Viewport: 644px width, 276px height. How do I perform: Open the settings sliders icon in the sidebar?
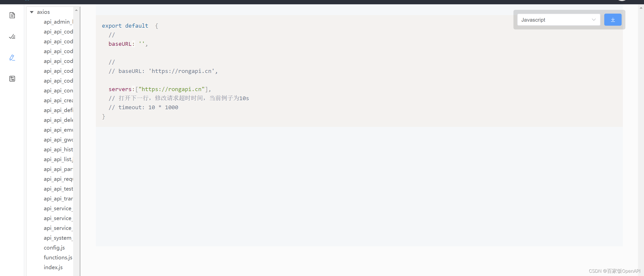[x=12, y=79]
